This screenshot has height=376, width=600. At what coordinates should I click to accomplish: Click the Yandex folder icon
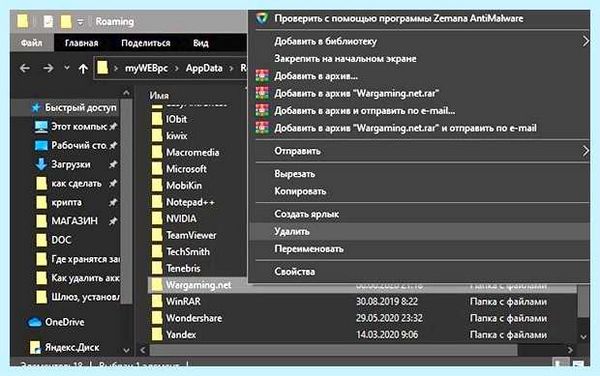157,334
